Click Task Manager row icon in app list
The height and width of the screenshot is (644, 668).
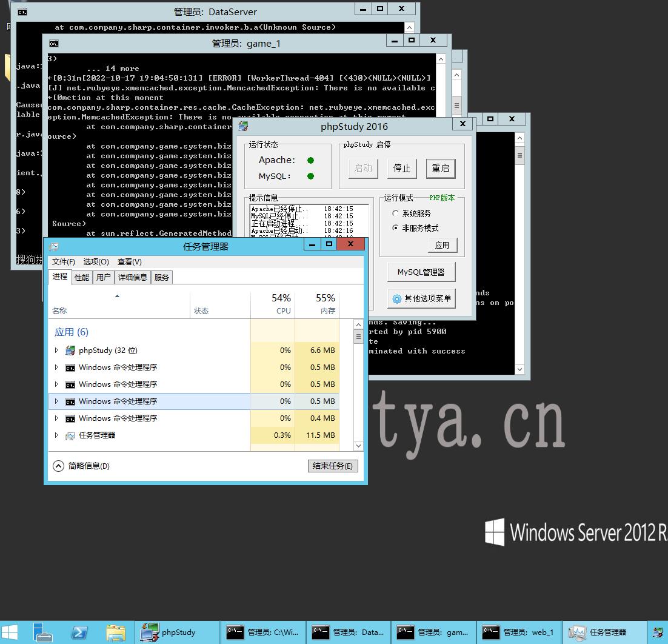(x=70, y=435)
